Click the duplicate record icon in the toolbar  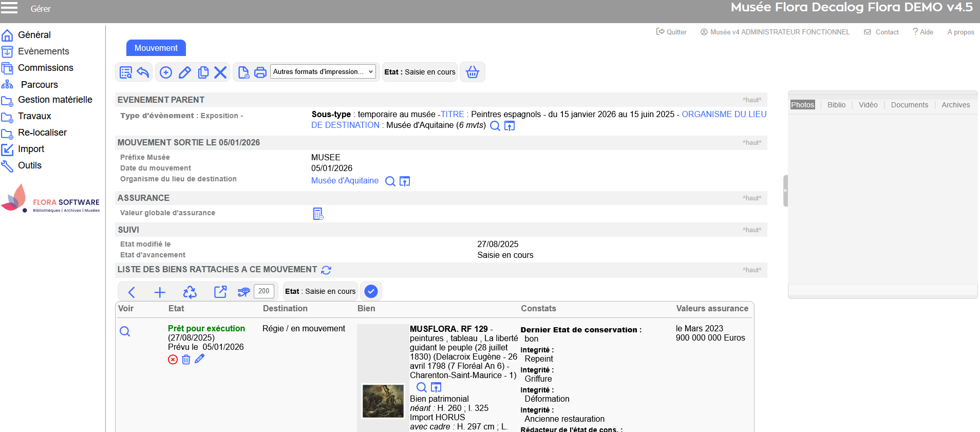[x=203, y=72]
